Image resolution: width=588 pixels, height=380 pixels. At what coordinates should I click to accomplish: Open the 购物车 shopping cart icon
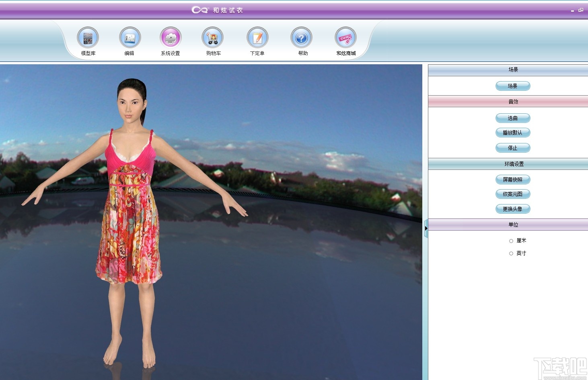coord(212,38)
